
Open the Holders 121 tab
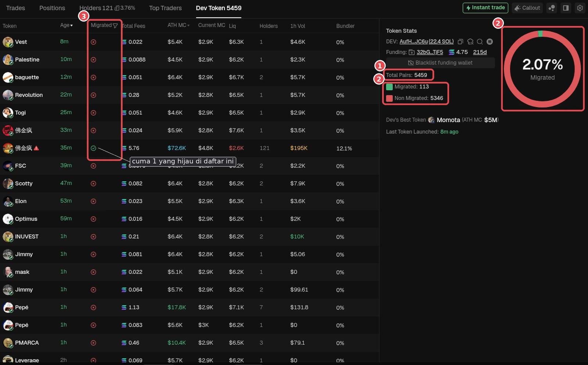point(96,8)
